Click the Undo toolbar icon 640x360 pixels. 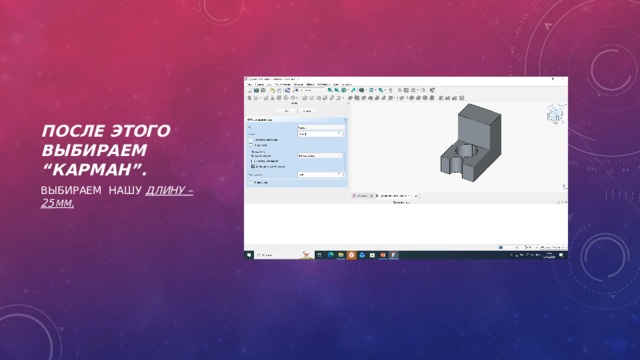click(272, 90)
